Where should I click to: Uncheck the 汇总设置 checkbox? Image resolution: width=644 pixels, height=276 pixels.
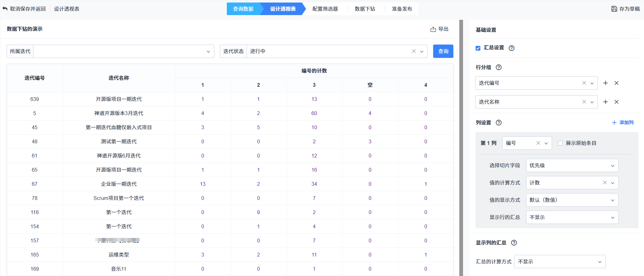[478, 48]
